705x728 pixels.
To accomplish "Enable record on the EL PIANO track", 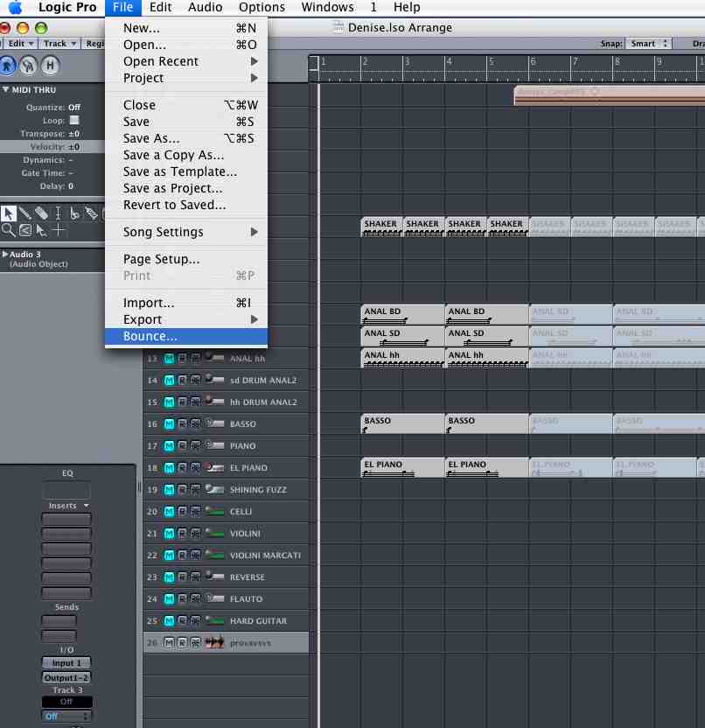I will click(x=183, y=467).
